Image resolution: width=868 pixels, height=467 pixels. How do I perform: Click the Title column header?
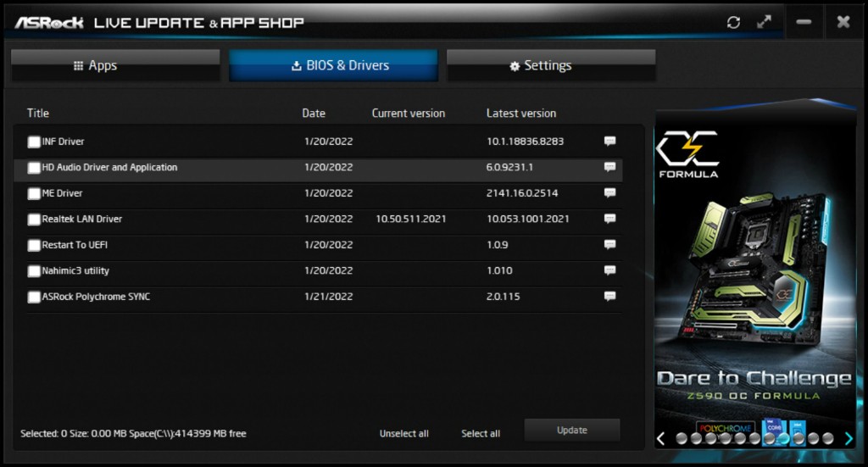click(38, 113)
